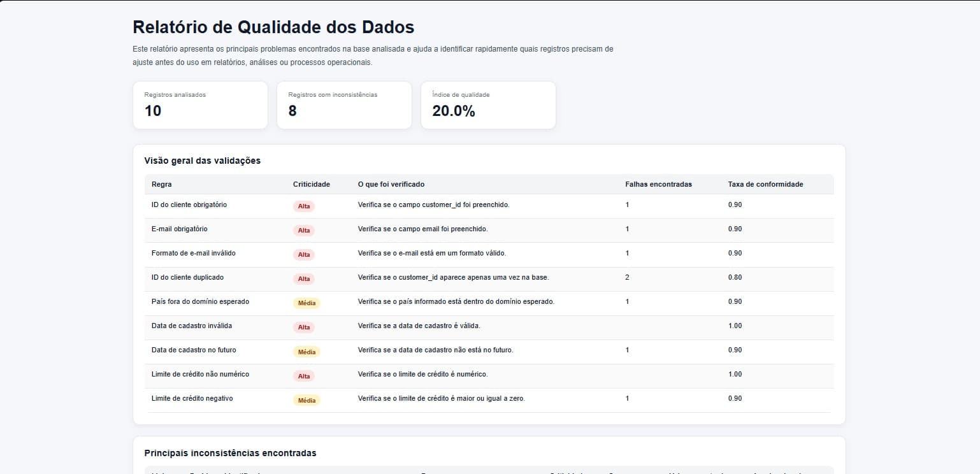Click the Alta badge for ID do cliente obrigatório

pyautogui.click(x=304, y=206)
